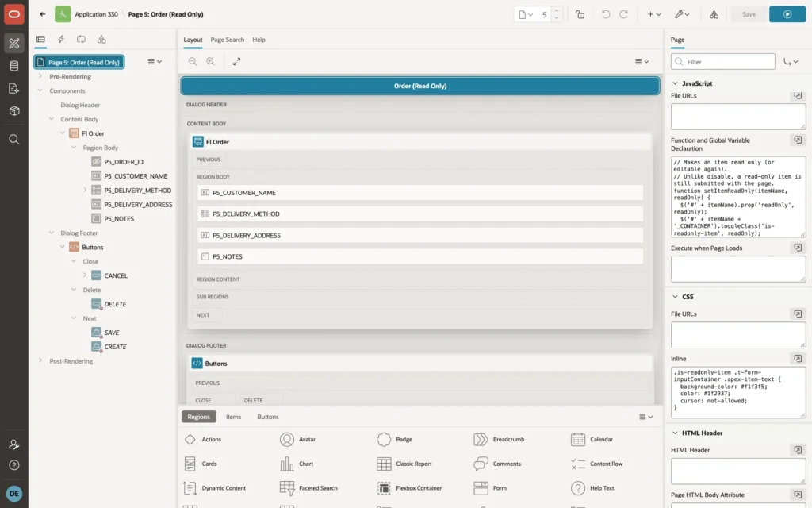Open Gallery cube icon in sidebar
The image size is (812, 508).
(14, 110)
